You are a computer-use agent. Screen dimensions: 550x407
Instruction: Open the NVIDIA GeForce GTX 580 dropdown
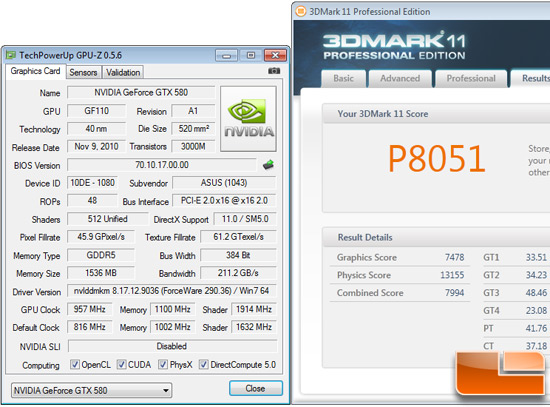pos(92,390)
